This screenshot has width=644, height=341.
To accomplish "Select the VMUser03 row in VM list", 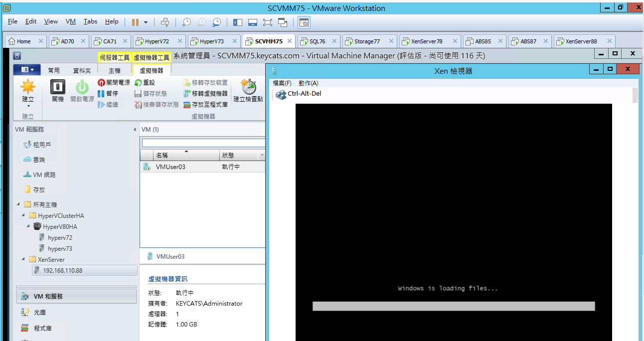I will [203, 167].
